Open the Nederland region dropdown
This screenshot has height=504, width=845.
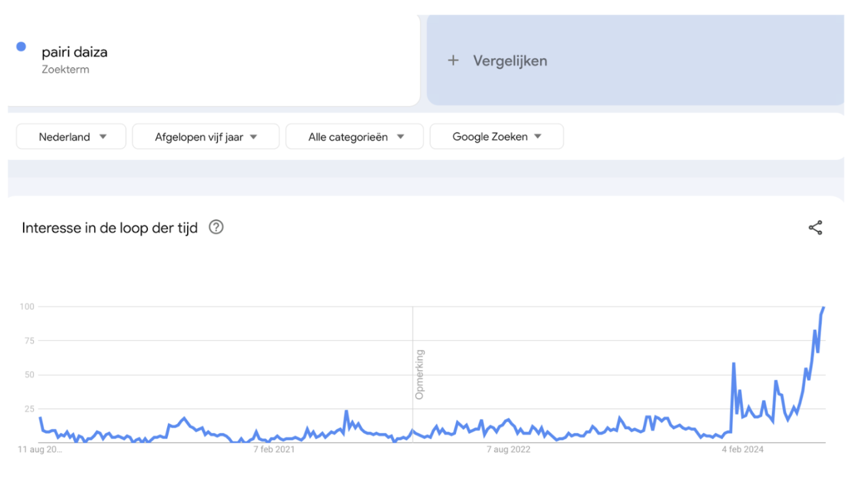point(71,137)
